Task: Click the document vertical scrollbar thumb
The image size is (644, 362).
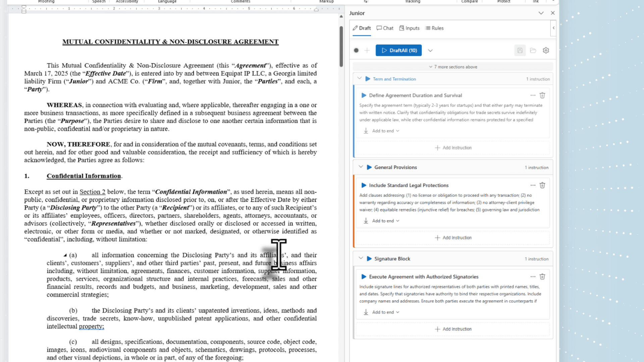Action: [x=341, y=47]
